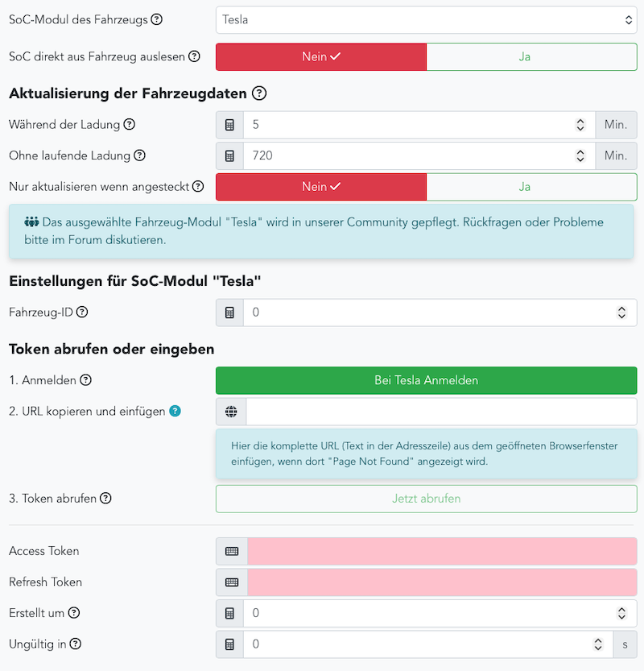Click into the Refresh Token input field
The image size is (644, 671).
pyautogui.click(x=441, y=582)
